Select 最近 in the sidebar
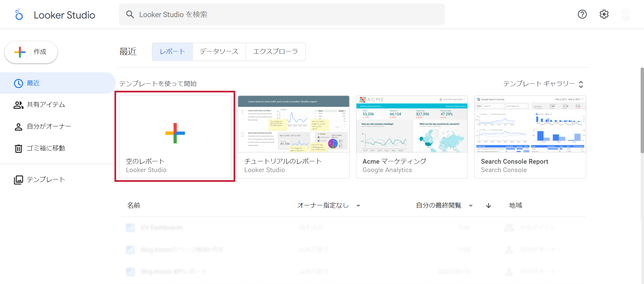The height and width of the screenshot is (284, 644). point(58,83)
